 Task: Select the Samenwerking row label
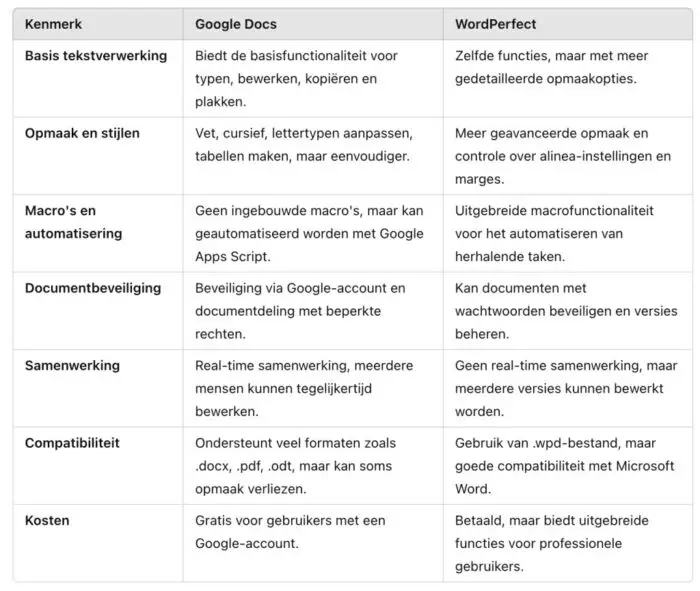[72, 366]
